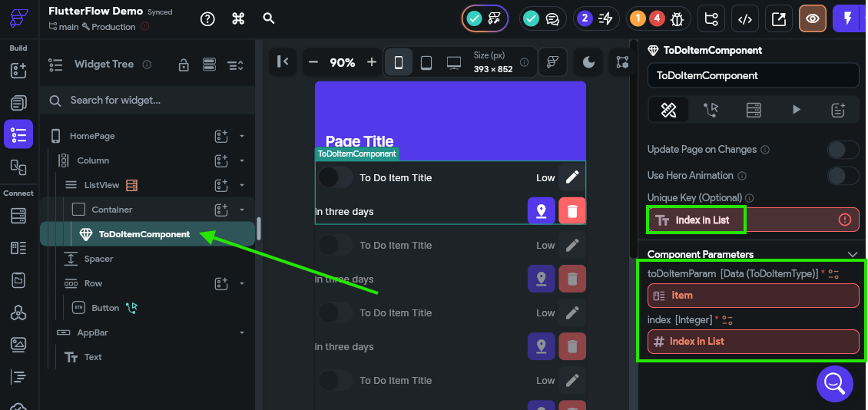Viewport: 868px width, 410px height.
Task: Select the Button widget in tree
Action: [x=105, y=308]
